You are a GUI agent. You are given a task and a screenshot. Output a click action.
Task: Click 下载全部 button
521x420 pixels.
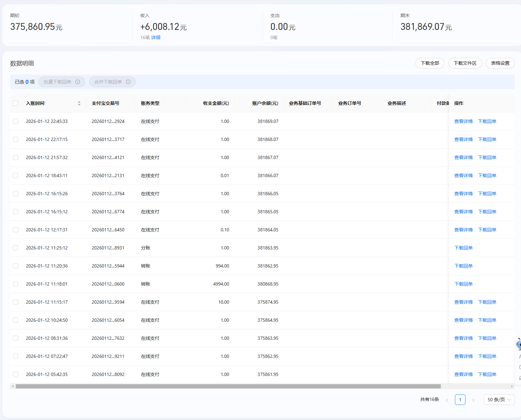click(x=430, y=63)
